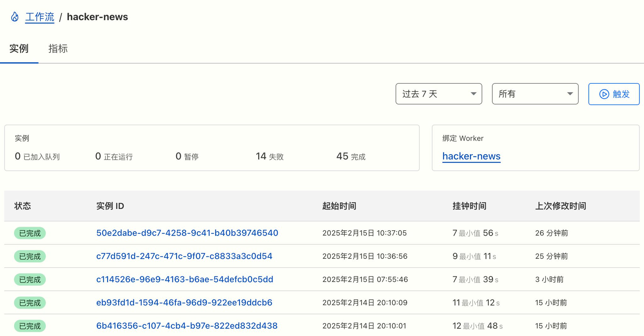Expand the 过去 7 天 time range dropdown
This screenshot has width=644, height=336.
[x=438, y=94]
